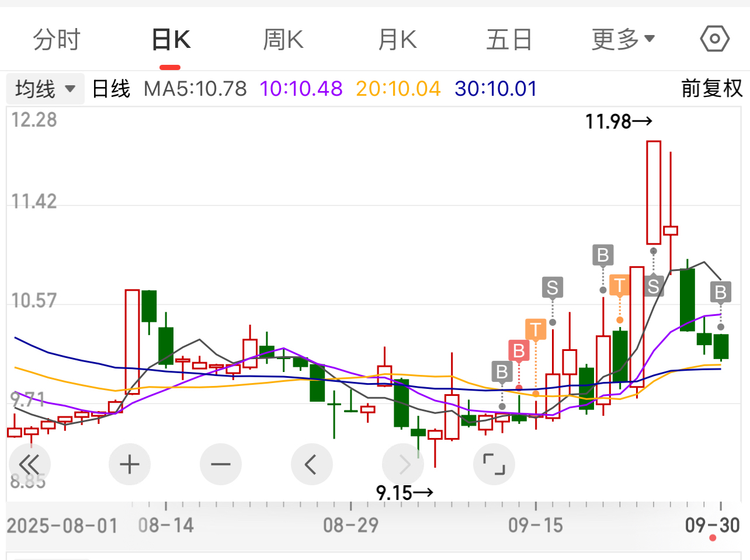Select the 日K daily candlestick tab

coord(171,40)
